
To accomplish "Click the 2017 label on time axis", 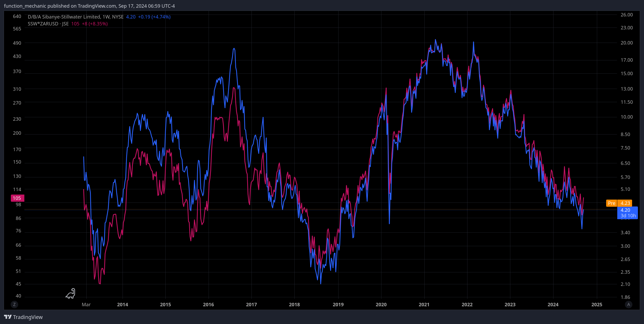I will click(251, 304).
